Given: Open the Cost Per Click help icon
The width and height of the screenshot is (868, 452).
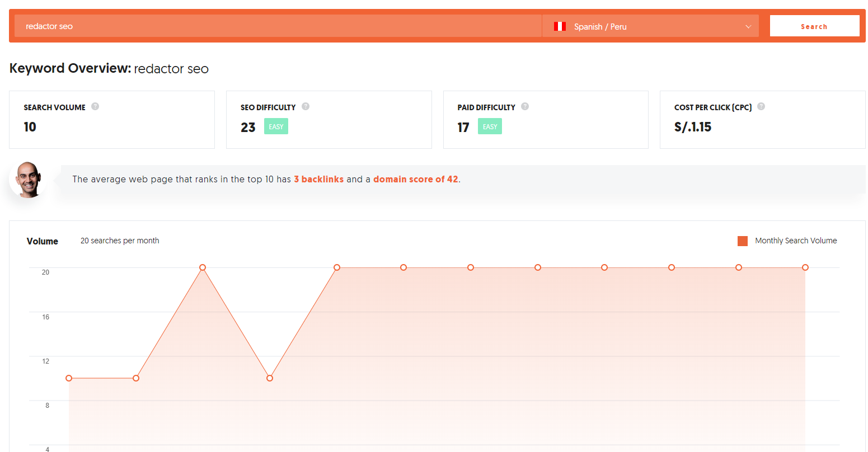Looking at the screenshot, I should tap(761, 107).
